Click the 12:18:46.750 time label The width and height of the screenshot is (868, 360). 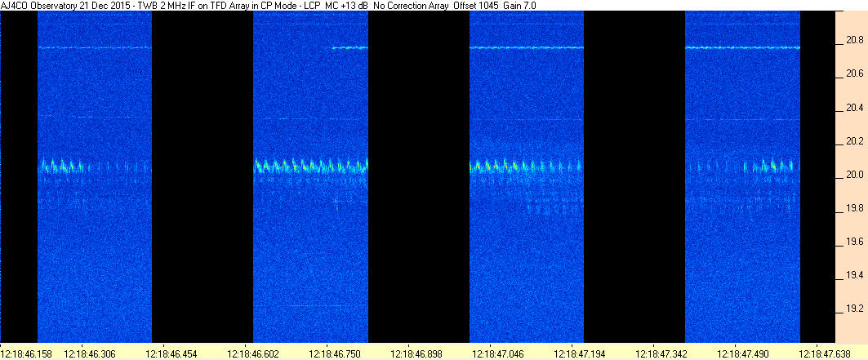tap(334, 353)
